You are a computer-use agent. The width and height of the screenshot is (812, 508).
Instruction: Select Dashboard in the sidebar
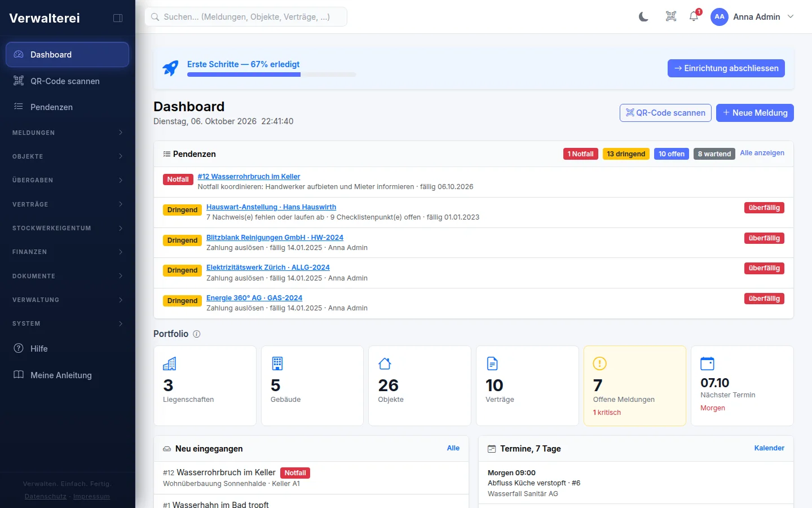68,55
